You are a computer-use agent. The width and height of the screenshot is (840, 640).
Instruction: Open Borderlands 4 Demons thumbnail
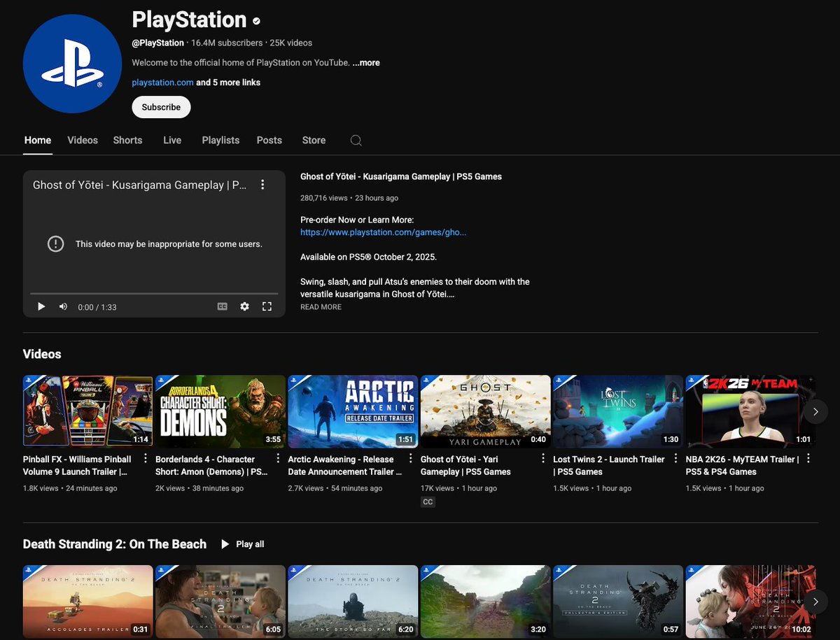[x=220, y=411]
